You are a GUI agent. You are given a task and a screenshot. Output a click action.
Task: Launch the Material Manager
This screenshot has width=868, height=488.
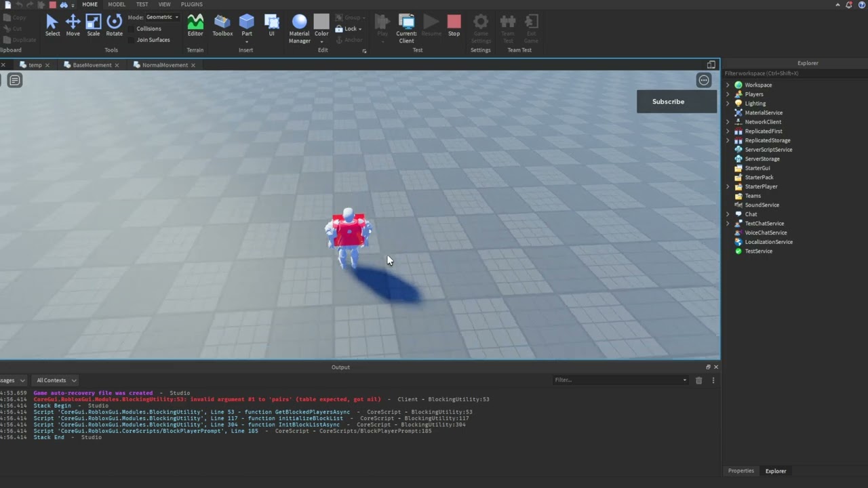click(299, 27)
